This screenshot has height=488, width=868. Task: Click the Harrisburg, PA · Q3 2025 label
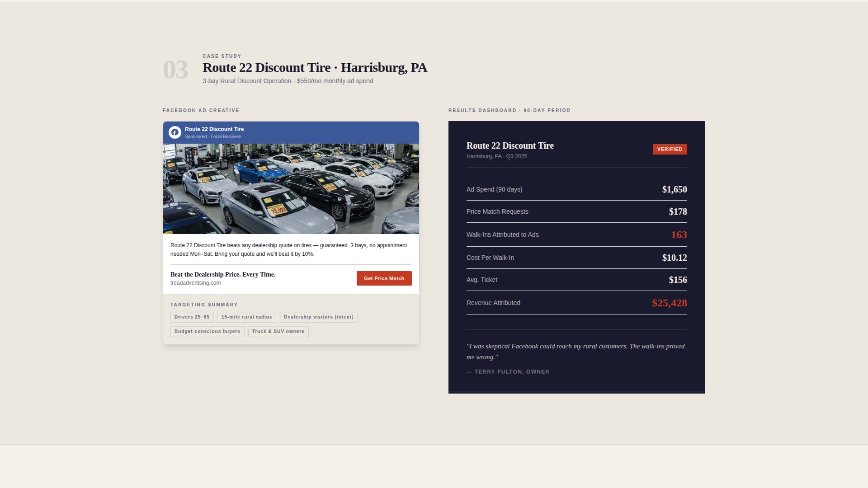pyautogui.click(x=496, y=156)
